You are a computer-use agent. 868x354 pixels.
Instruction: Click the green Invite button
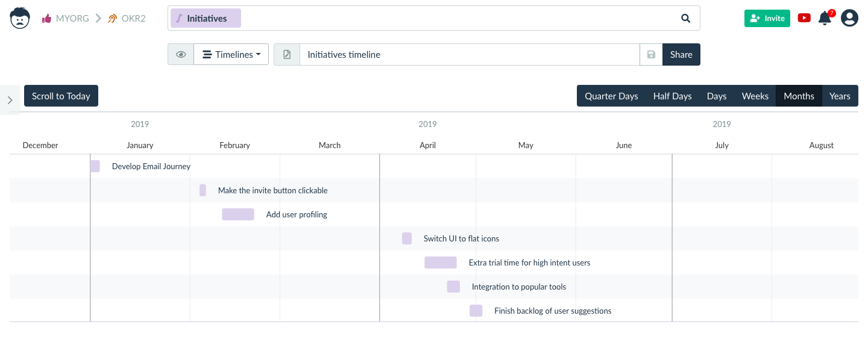pos(767,19)
